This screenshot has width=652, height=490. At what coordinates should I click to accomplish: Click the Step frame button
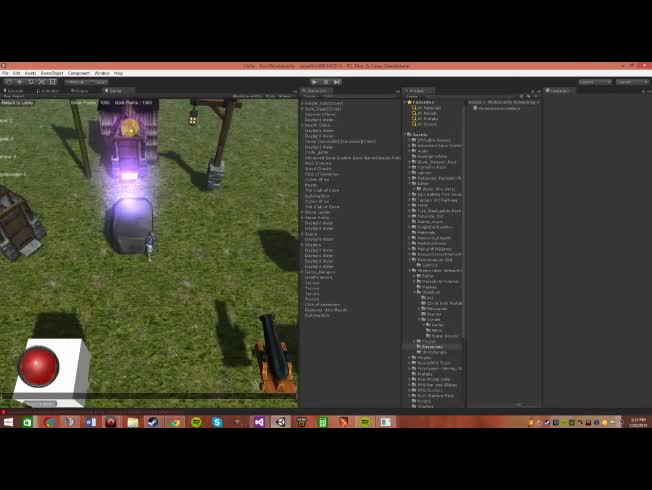point(337,82)
